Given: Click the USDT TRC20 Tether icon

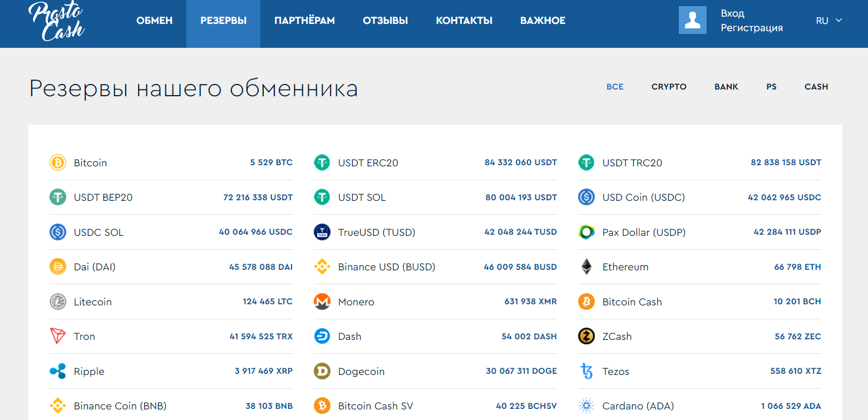Looking at the screenshot, I should pyautogui.click(x=586, y=162).
